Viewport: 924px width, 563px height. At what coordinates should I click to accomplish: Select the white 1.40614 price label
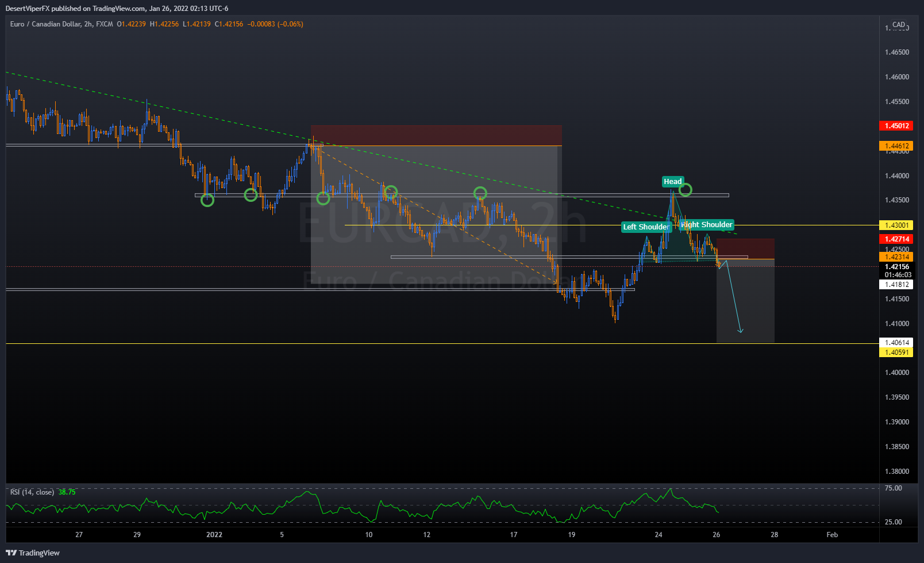tap(896, 343)
